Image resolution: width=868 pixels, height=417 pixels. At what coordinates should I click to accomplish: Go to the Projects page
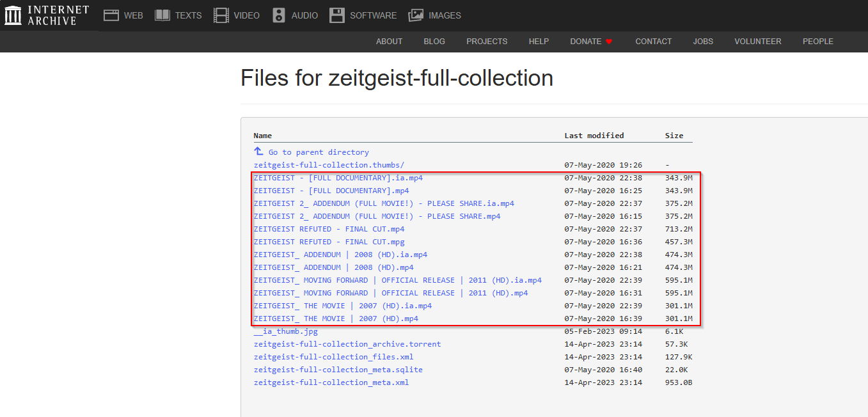pyautogui.click(x=486, y=42)
